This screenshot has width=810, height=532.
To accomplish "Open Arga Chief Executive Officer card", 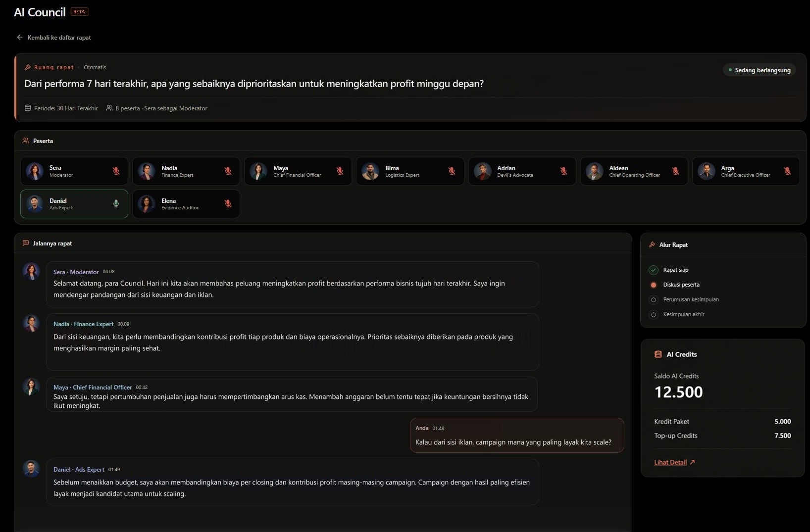I will click(x=746, y=171).
